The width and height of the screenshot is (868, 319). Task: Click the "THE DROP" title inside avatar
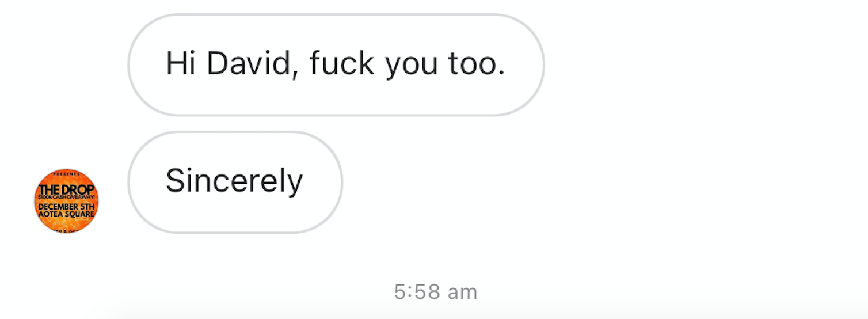tap(66, 189)
